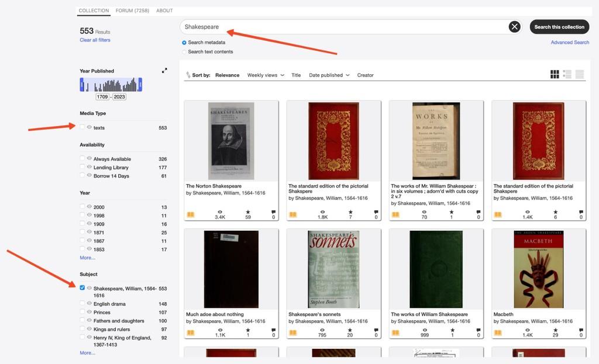Open the Shakespeare's sonnets cover thumbnail
599x364 pixels.
[x=333, y=269]
